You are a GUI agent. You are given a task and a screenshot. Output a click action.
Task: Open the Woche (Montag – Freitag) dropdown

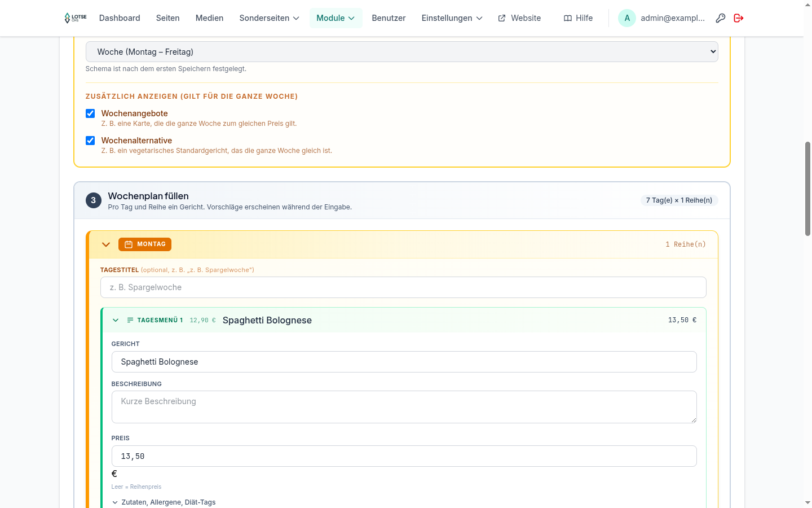tap(402, 51)
